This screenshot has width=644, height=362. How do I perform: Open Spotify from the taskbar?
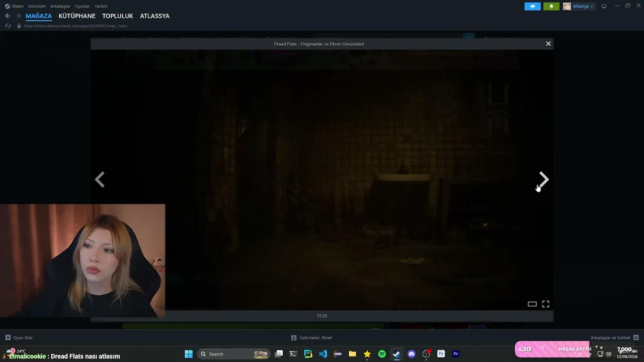pos(382,354)
